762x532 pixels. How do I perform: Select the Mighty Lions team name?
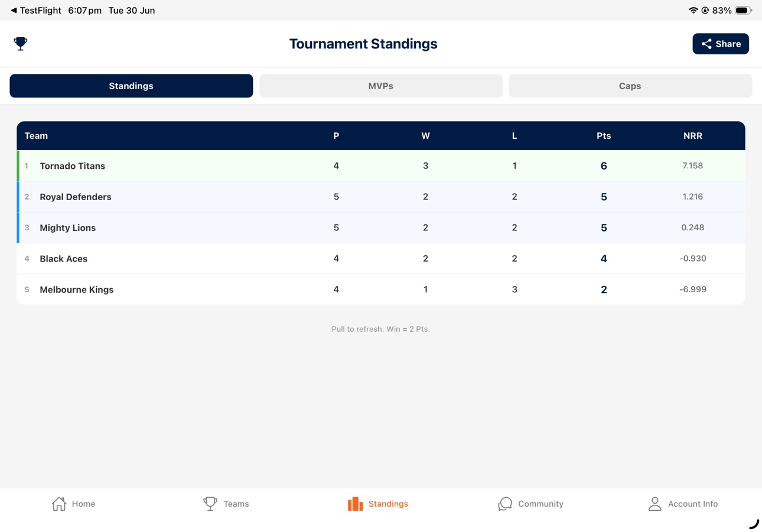pyautogui.click(x=67, y=227)
